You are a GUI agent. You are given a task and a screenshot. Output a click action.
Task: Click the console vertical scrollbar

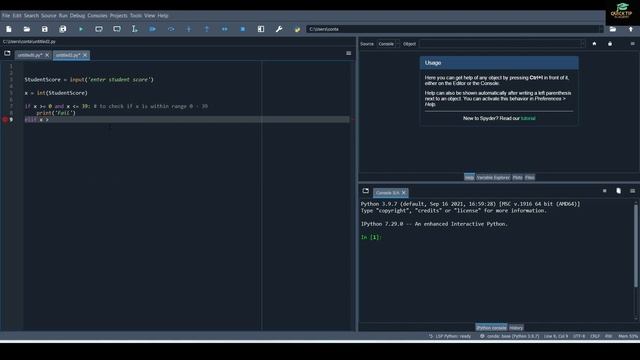click(636, 245)
